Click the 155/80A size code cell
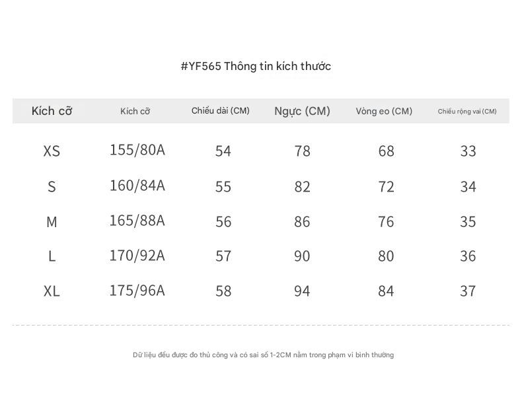Image resolution: width=522 pixels, height=420 pixels. (137, 150)
